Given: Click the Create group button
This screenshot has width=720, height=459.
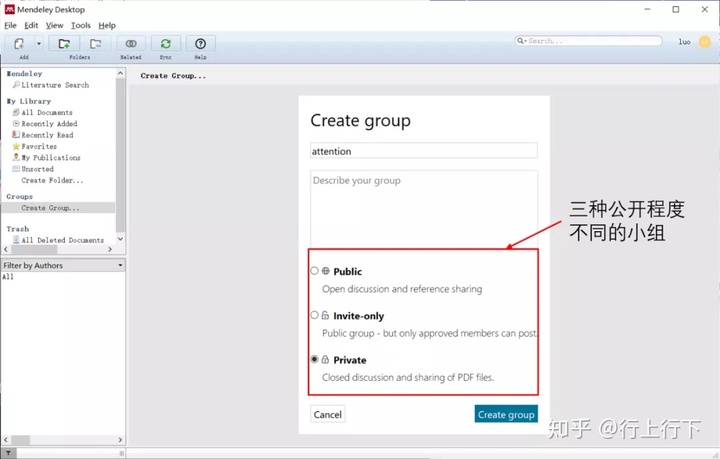Looking at the screenshot, I should (x=506, y=414).
